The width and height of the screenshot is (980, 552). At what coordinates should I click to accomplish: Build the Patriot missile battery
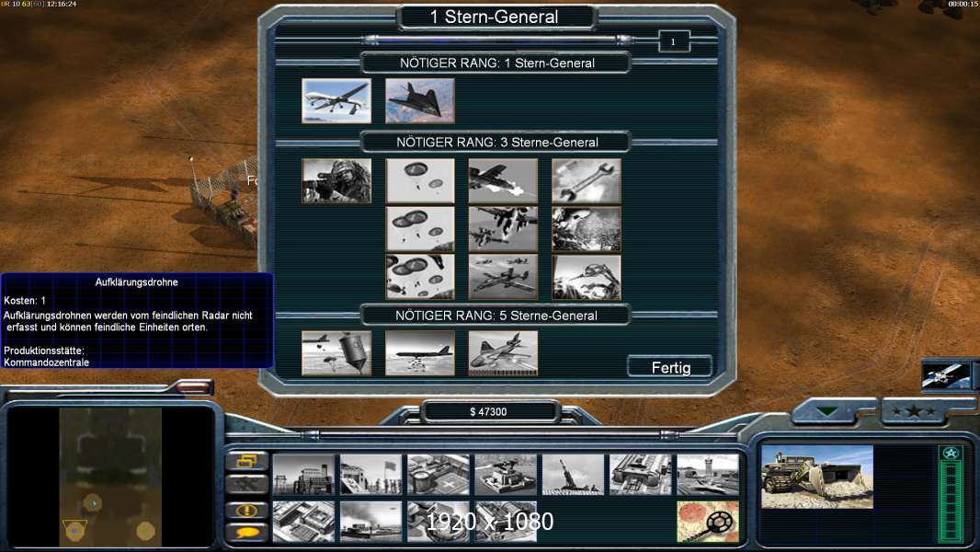click(506, 475)
